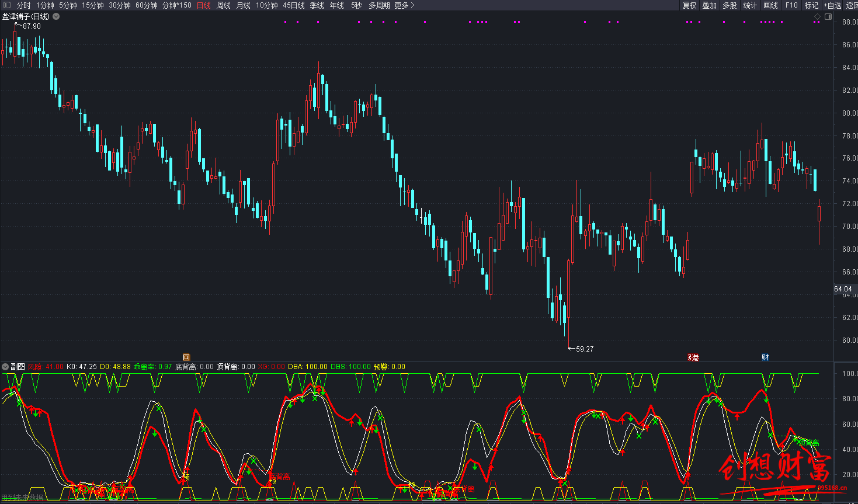Click the 预警: 0.00 indicator value
This screenshot has height=504, width=858.
point(390,367)
